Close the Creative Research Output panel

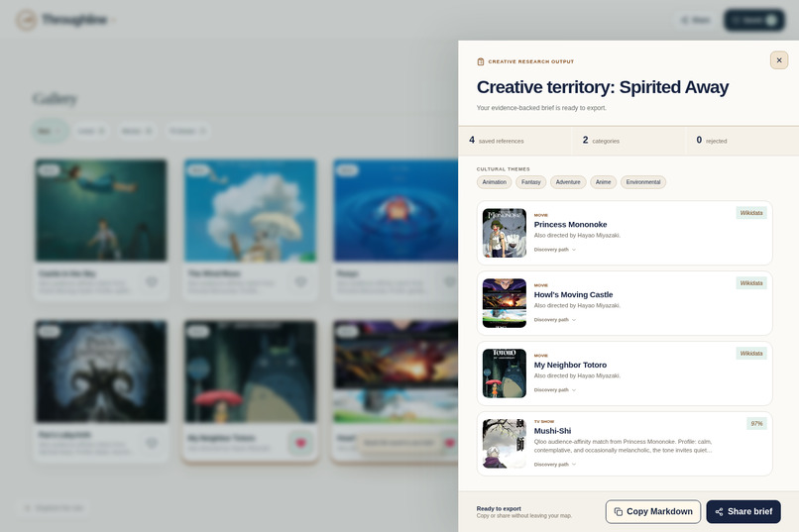click(x=778, y=60)
